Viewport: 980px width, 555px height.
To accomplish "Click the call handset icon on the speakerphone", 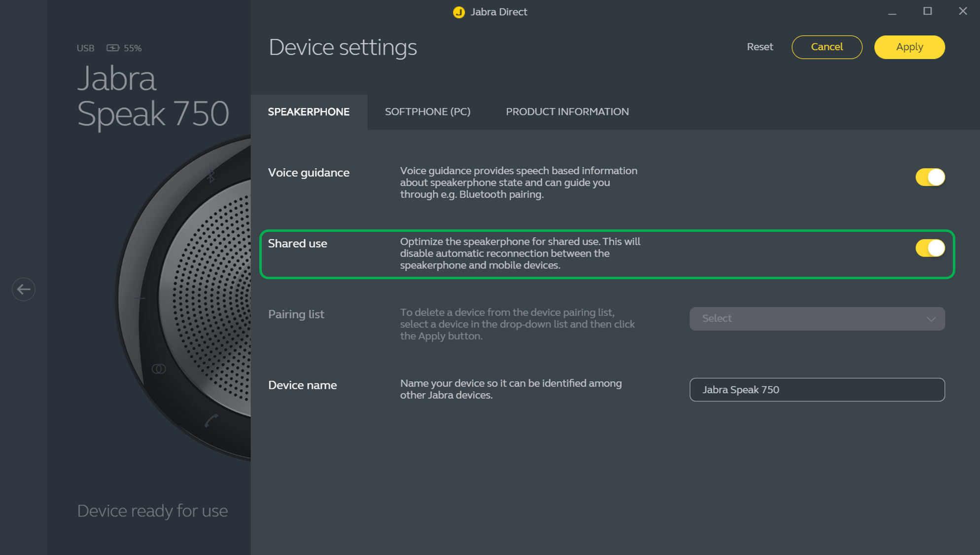I will pos(211,420).
